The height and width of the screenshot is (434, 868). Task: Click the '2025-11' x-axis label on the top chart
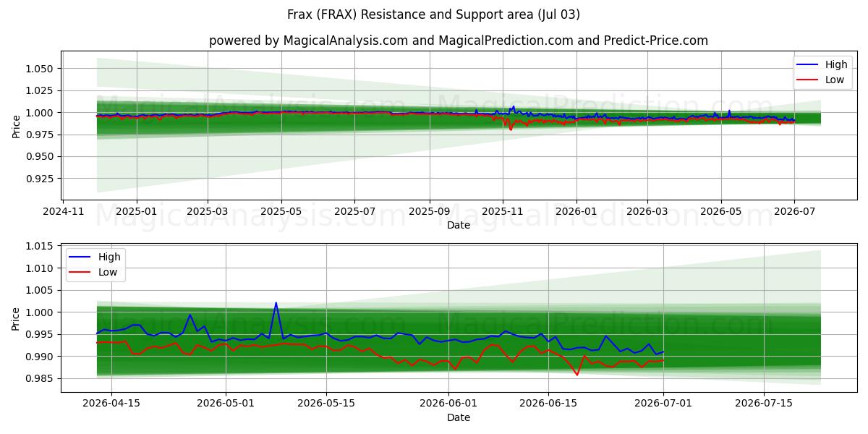tap(503, 211)
